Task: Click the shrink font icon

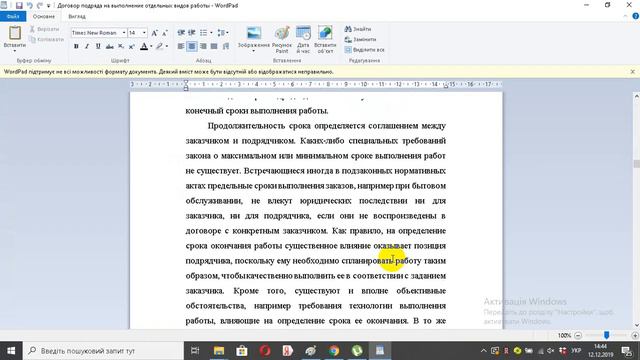Action: coord(164,33)
